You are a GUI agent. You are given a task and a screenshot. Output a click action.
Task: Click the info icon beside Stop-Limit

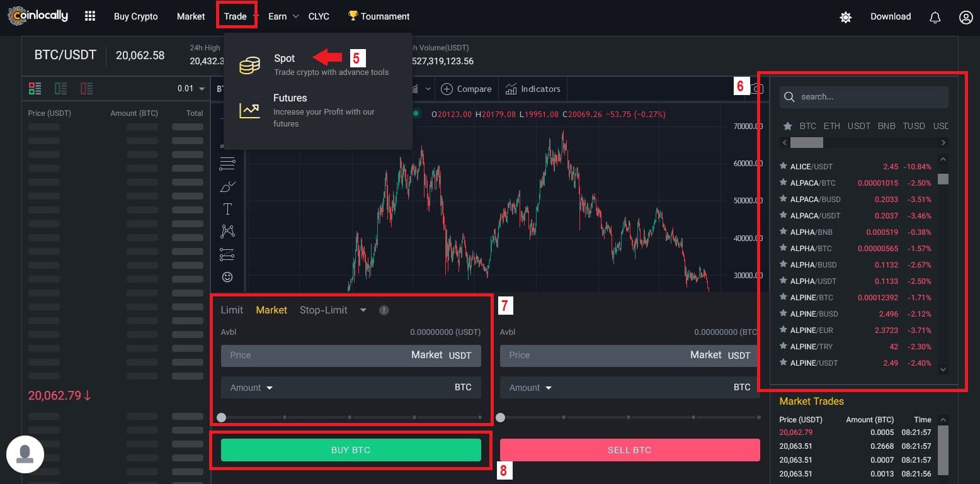(x=384, y=310)
